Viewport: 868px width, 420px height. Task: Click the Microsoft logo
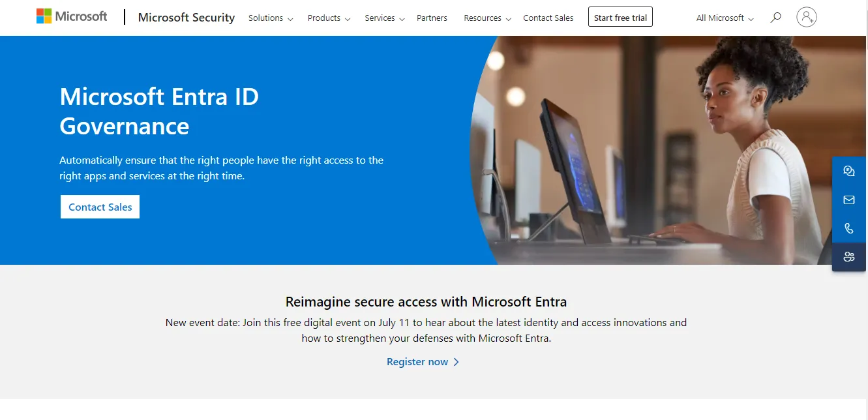coord(72,16)
